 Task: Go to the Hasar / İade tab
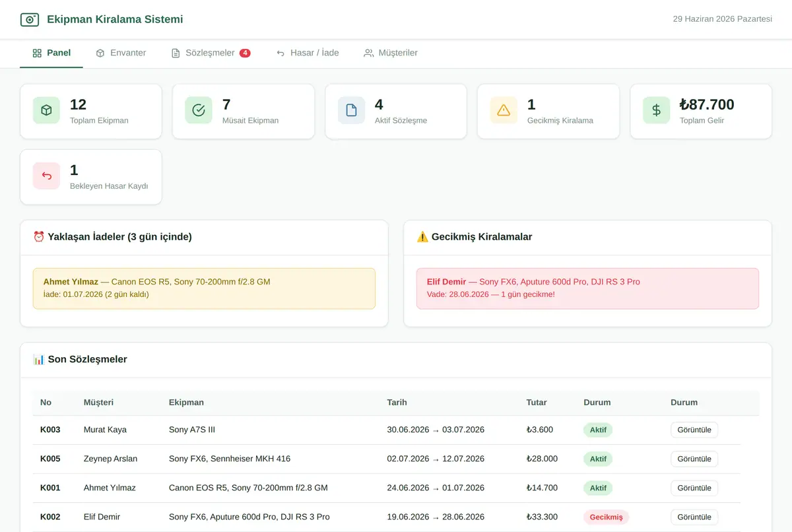click(308, 53)
